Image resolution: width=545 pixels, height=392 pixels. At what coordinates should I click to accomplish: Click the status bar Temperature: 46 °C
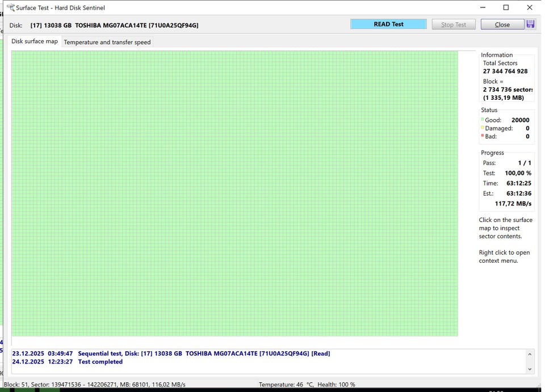click(x=286, y=385)
